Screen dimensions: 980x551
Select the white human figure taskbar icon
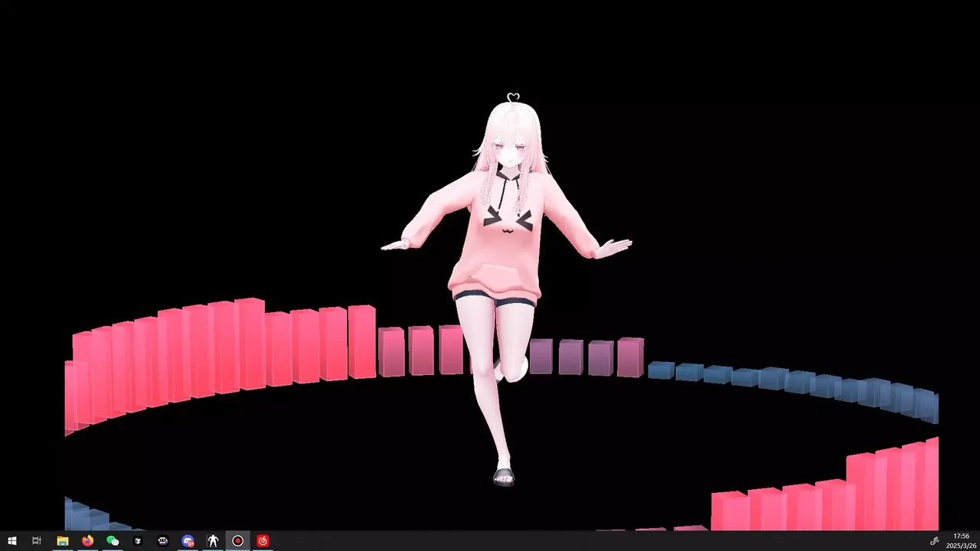click(213, 541)
